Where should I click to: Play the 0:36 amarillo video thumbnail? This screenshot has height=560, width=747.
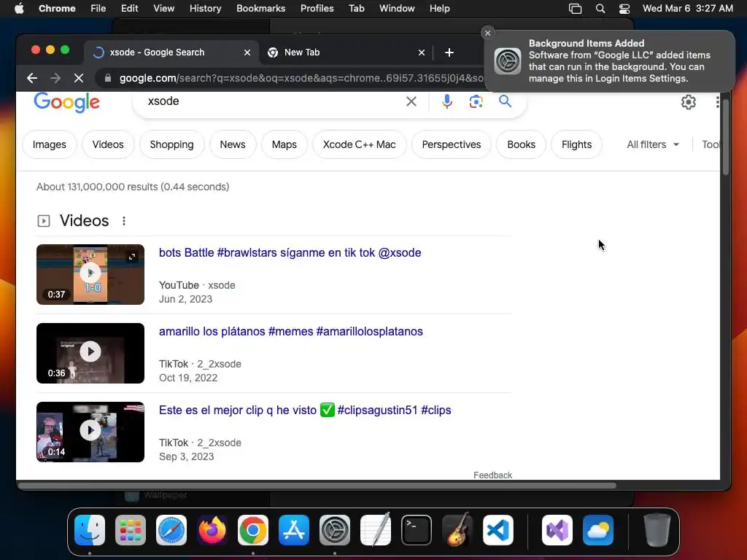click(x=90, y=353)
